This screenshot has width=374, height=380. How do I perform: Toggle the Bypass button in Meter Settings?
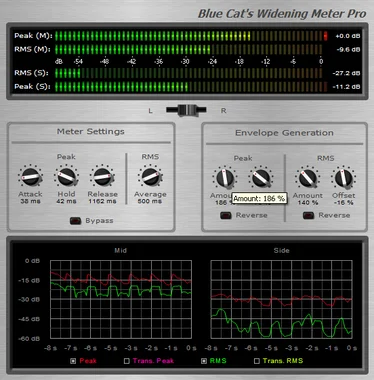pyautogui.click(x=75, y=221)
